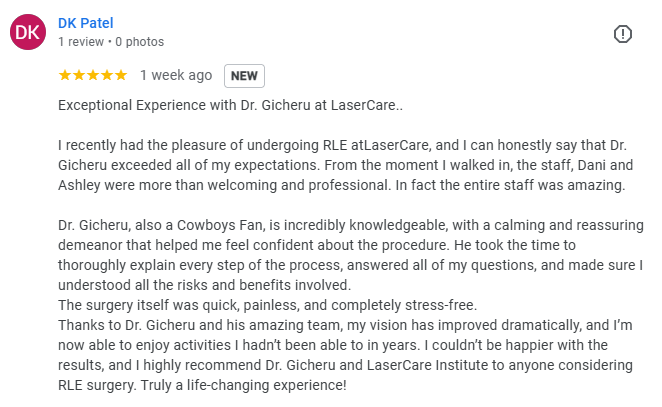Open the DK profile avatar
Image resolution: width=662 pixels, height=407 pixels.
(x=28, y=33)
